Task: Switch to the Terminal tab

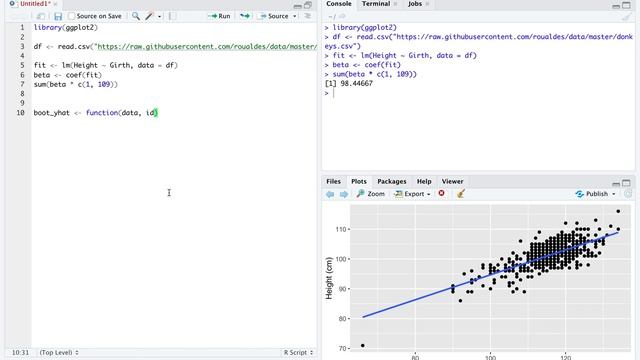Action: [x=376, y=4]
